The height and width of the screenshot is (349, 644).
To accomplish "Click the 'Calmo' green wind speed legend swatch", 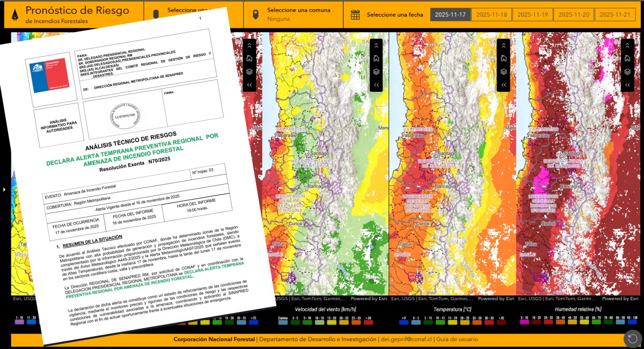I will tap(283, 322).
